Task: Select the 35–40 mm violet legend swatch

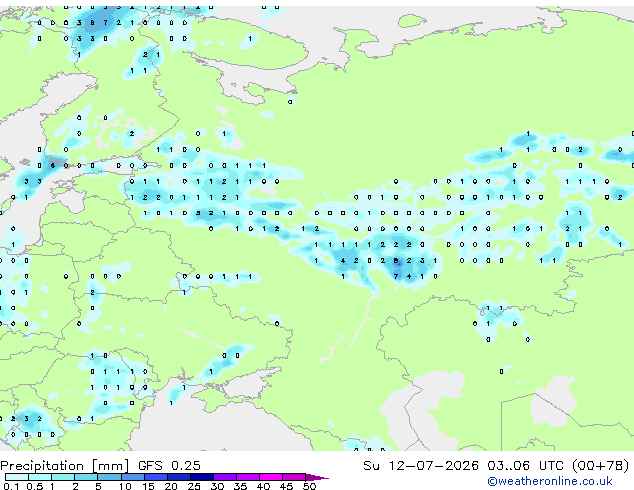Action: tap(247, 477)
